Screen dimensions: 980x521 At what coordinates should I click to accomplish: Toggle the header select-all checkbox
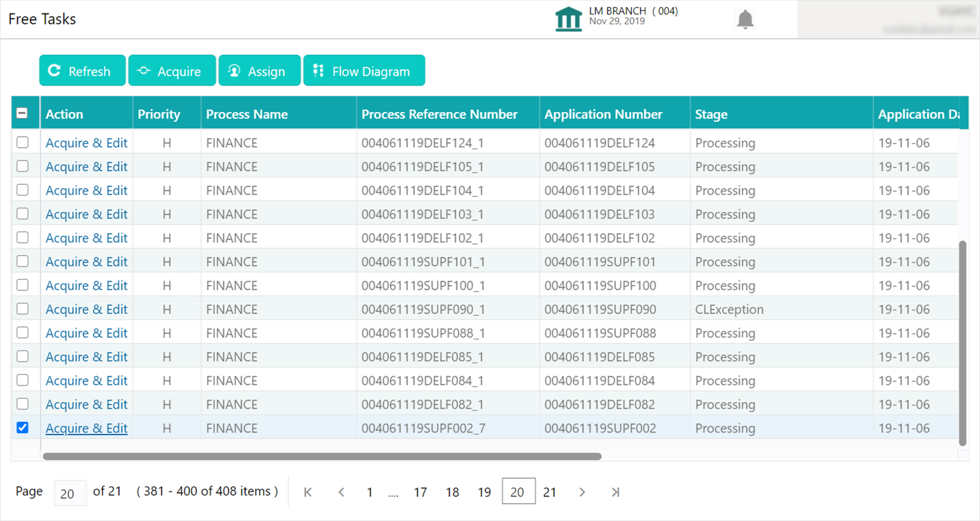point(22,113)
